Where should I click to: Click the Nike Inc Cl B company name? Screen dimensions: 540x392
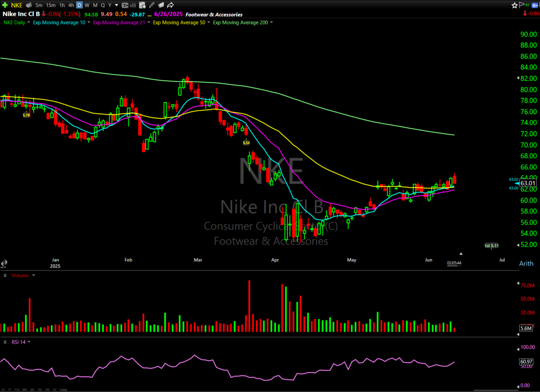coord(21,14)
